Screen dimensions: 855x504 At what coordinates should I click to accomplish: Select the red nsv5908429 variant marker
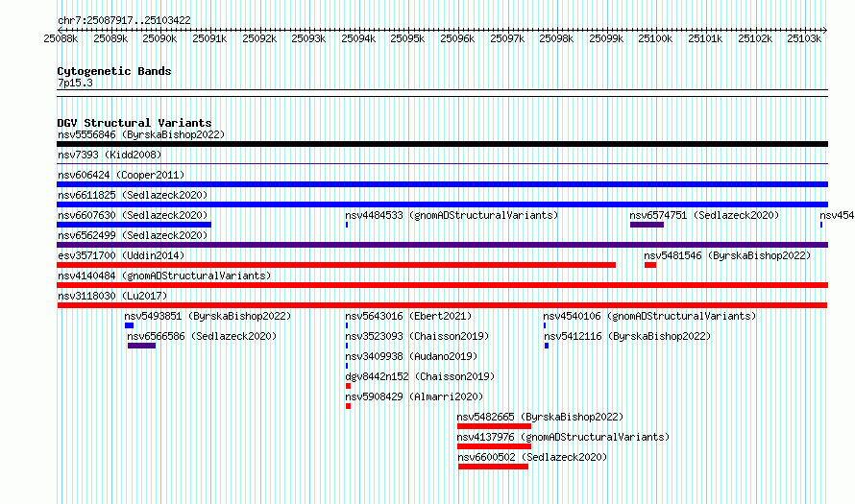coord(348,406)
